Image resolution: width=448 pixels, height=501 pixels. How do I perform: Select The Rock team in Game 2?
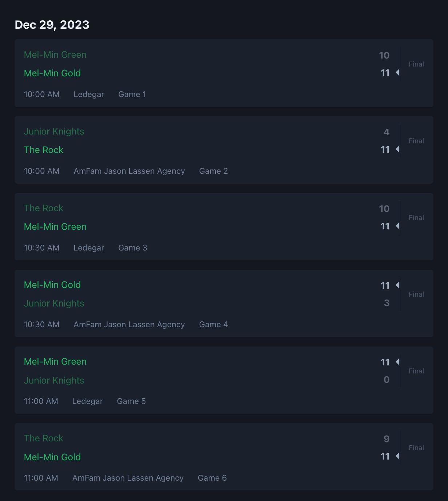(44, 150)
